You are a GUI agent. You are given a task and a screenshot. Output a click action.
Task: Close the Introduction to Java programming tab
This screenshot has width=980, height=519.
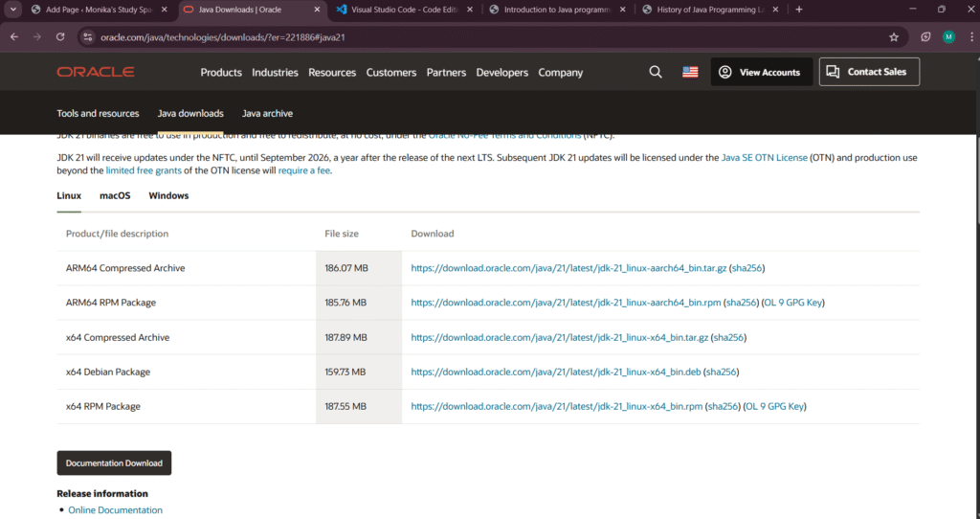622,10
